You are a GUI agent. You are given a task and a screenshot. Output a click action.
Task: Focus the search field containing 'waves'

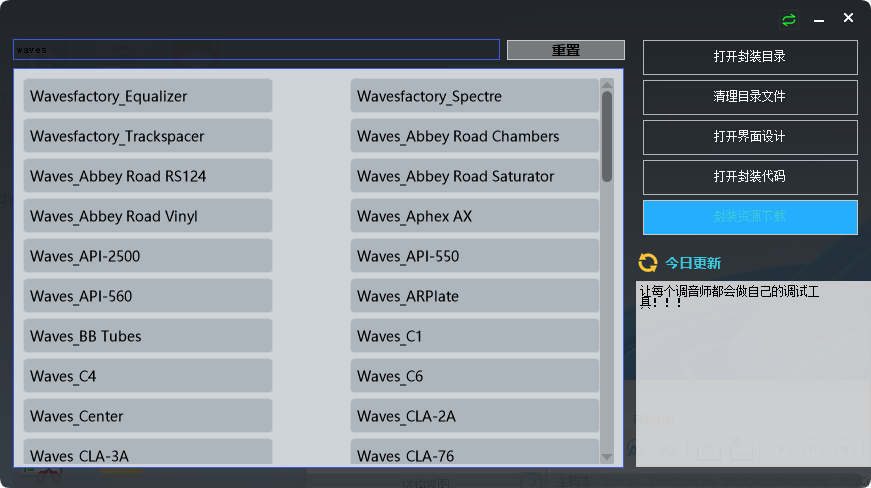[x=256, y=49]
